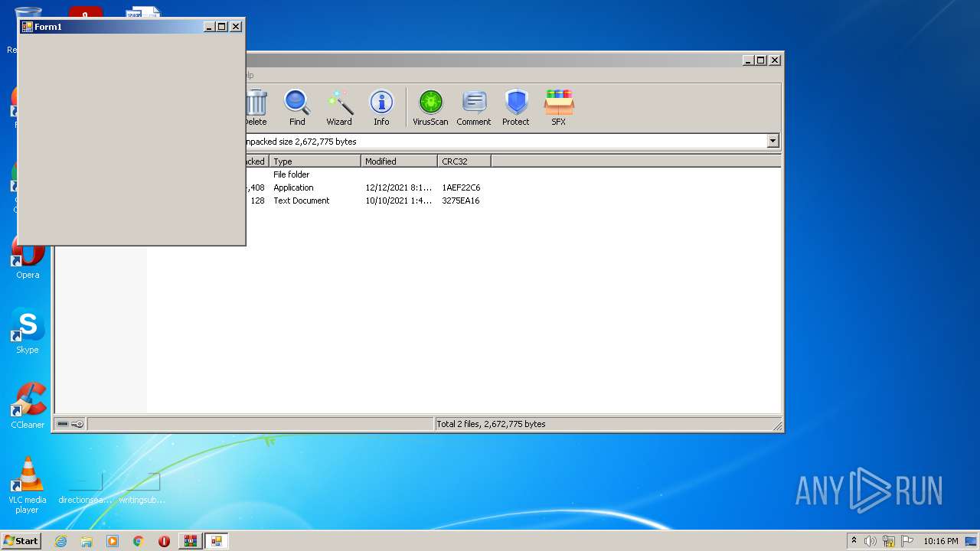980x551 pixels.
Task: Open the Find tool in WinRAR toolbar
Action: (x=297, y=107)
